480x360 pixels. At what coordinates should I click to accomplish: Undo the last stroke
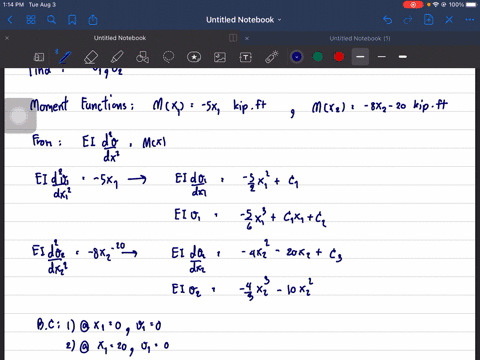point(387,20)
